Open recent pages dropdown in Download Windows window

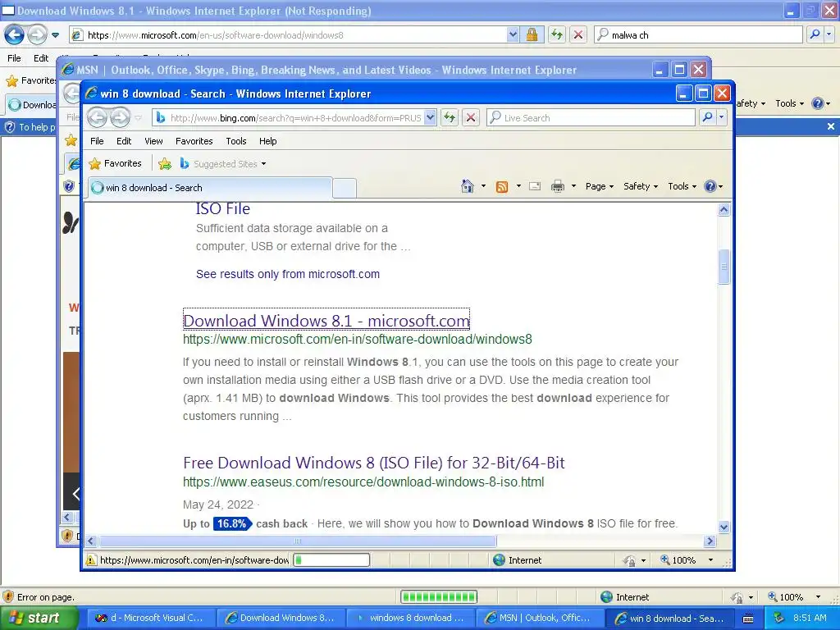click(55, 35)
